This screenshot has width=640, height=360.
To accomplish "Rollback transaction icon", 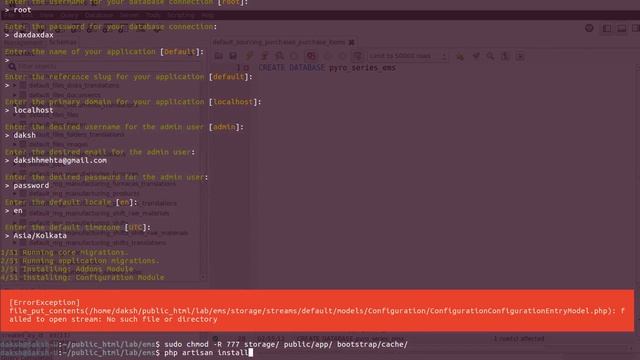I will point(342,56).
